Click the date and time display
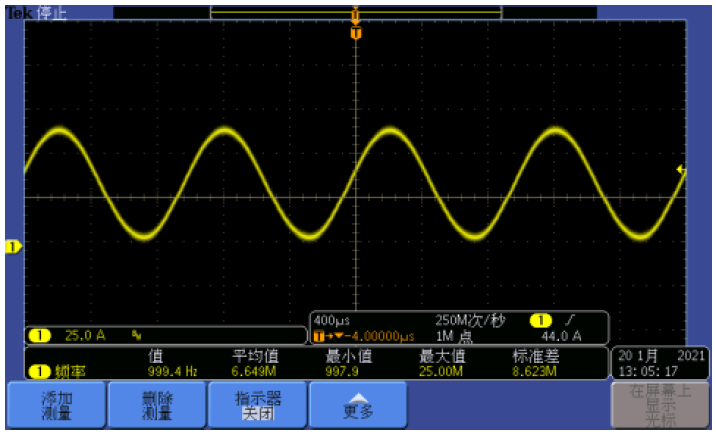 (x=660, y=363)
